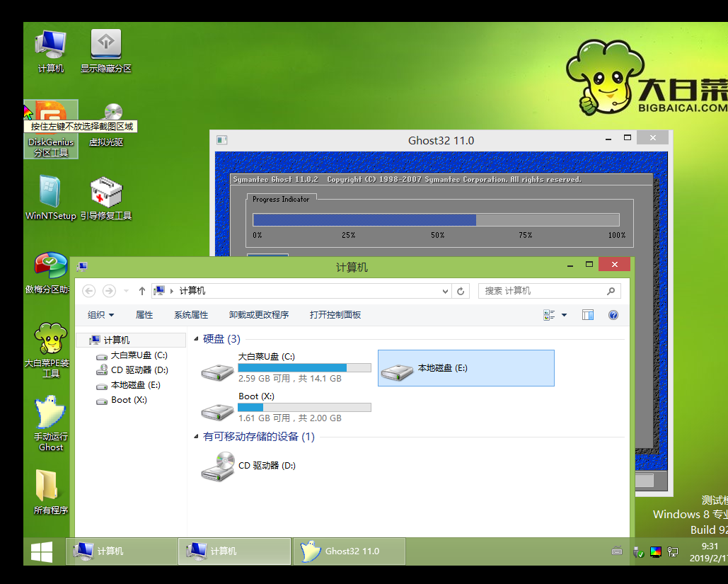The image size is (728, 584).
Task: Select CD 驱动器 (D:) under removable devices
Action: click(248, 466)
